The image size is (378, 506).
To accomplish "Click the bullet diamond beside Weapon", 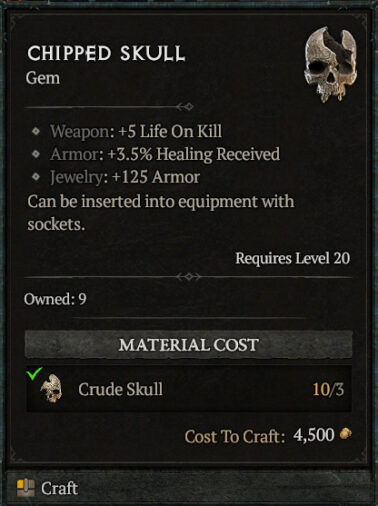I will (x=36, y=131).
